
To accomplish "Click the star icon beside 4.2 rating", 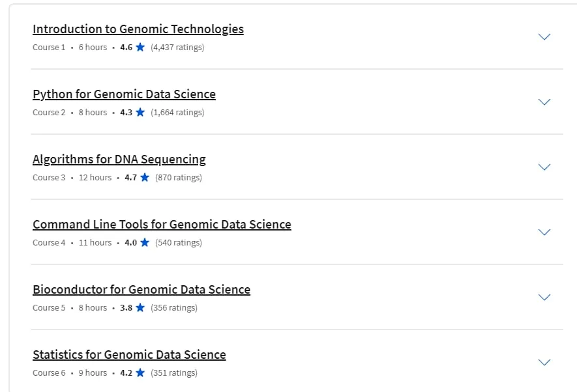I will click(140, 372).
